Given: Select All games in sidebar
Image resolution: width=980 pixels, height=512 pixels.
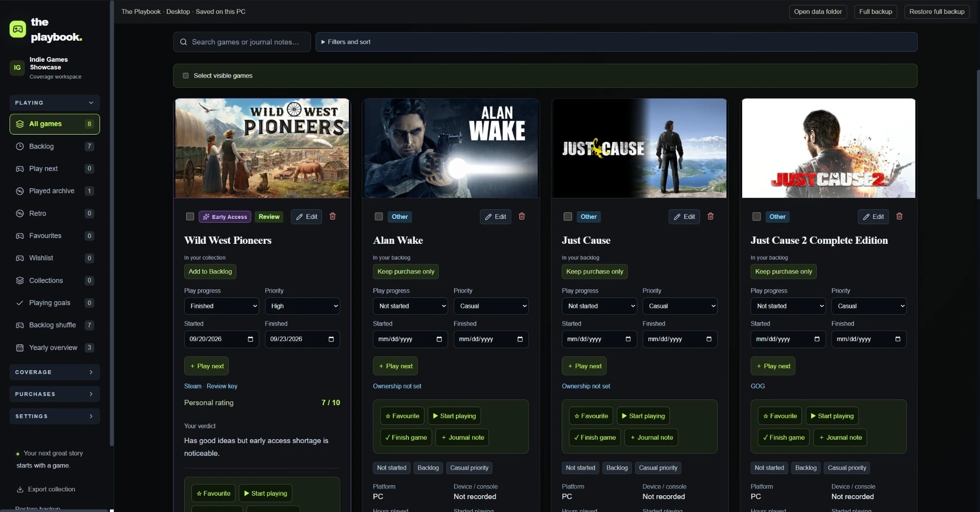Looking at the screenshot, I should [x=55, y=124].
